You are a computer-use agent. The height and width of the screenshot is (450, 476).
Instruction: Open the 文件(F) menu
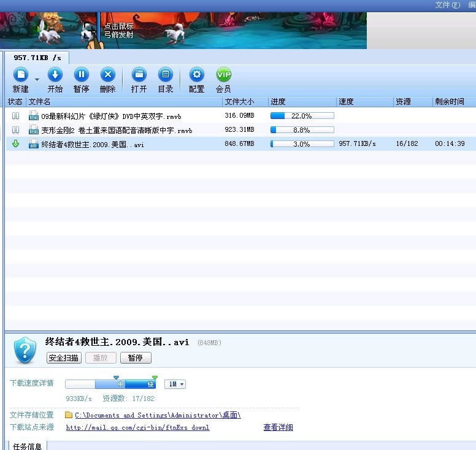447,5
